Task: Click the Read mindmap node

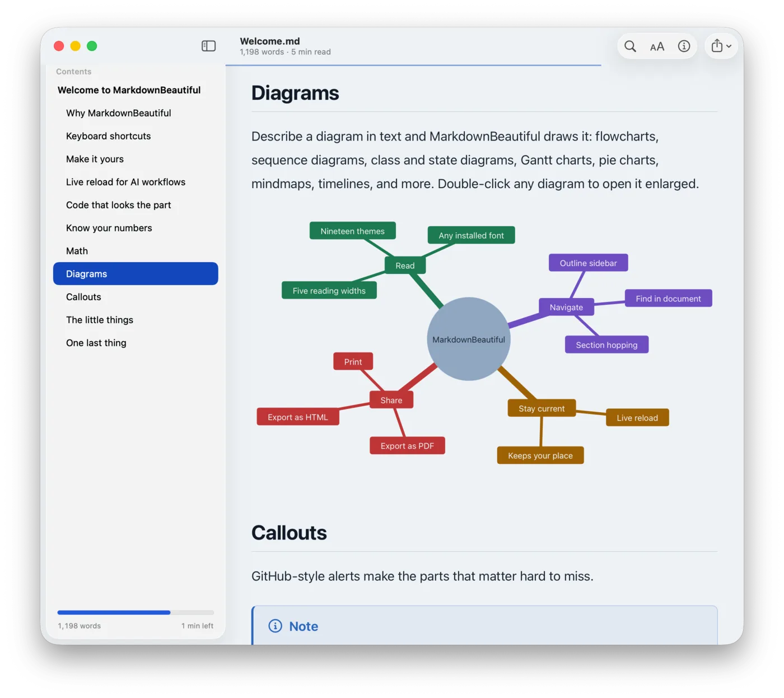Action: tap(405, 266)
